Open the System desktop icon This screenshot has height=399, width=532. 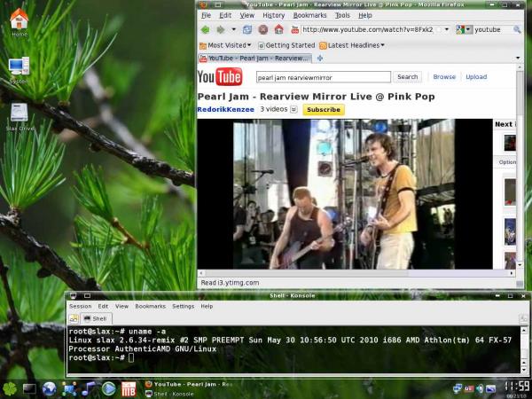tap(20, 69)
